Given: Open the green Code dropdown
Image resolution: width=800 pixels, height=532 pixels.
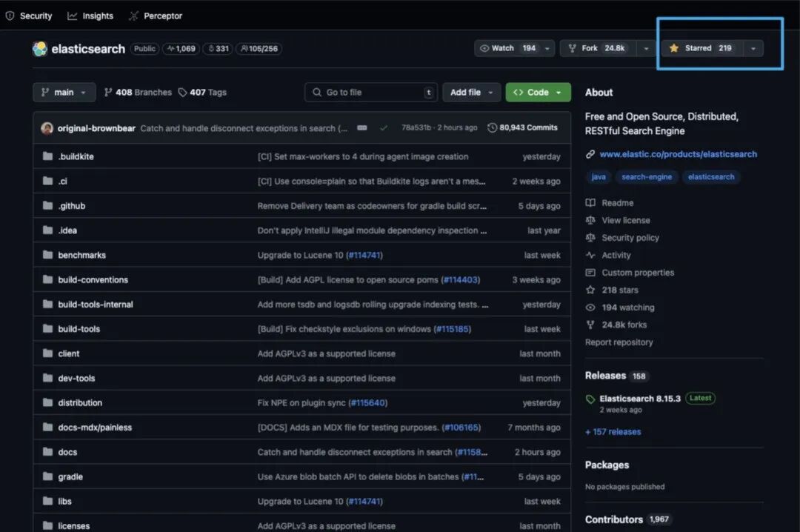Looking at the screenshot, I should click(538, 93).
